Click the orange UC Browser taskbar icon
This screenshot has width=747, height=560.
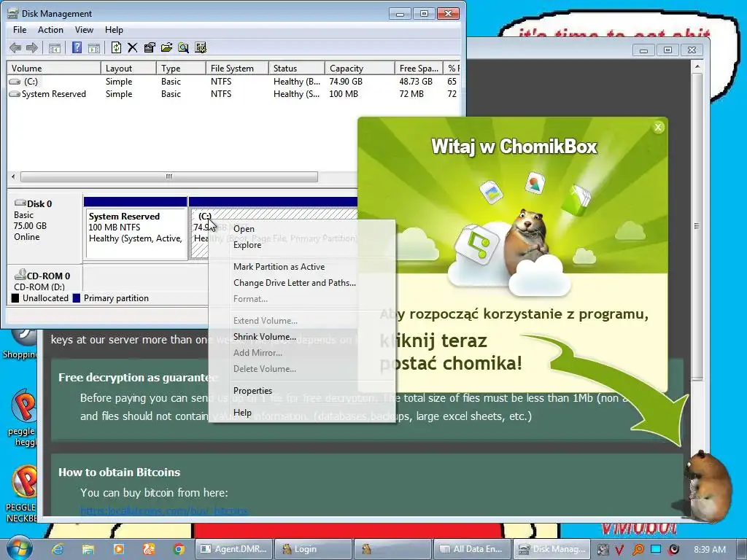click(x=149, y=549)
